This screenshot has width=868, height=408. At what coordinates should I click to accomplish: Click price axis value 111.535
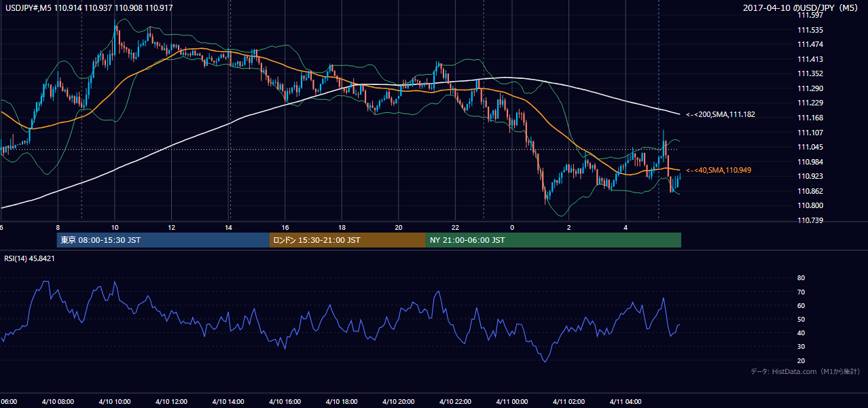(x=809, y=30)
